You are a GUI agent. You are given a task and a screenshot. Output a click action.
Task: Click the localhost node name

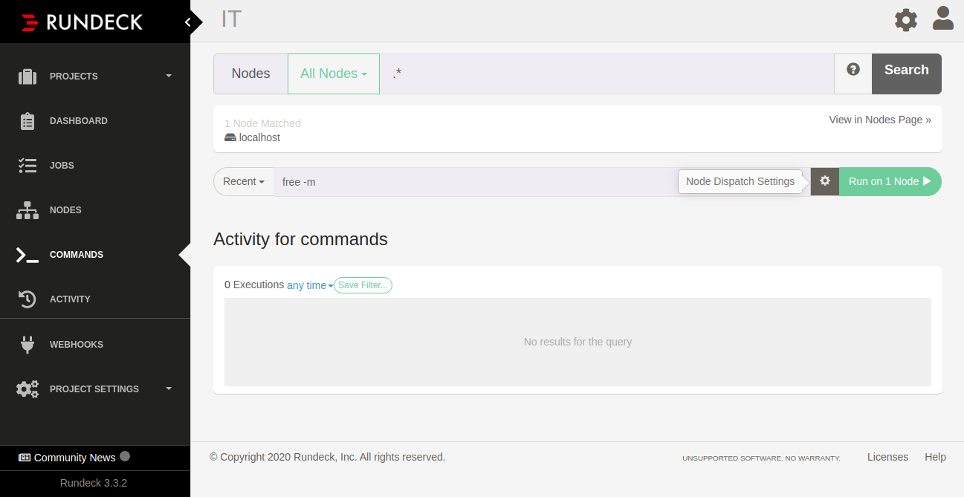click(259, 138)
